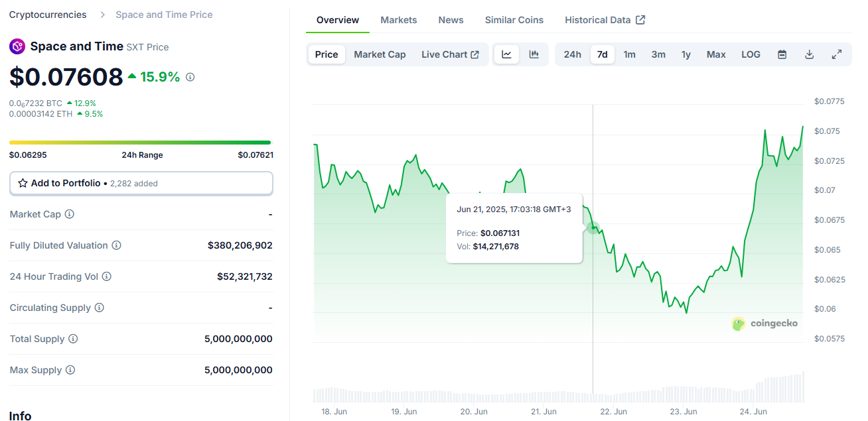Click the $0.06295 range low value
The width and height of the screenshot is (868, 421).
point(28,155)
